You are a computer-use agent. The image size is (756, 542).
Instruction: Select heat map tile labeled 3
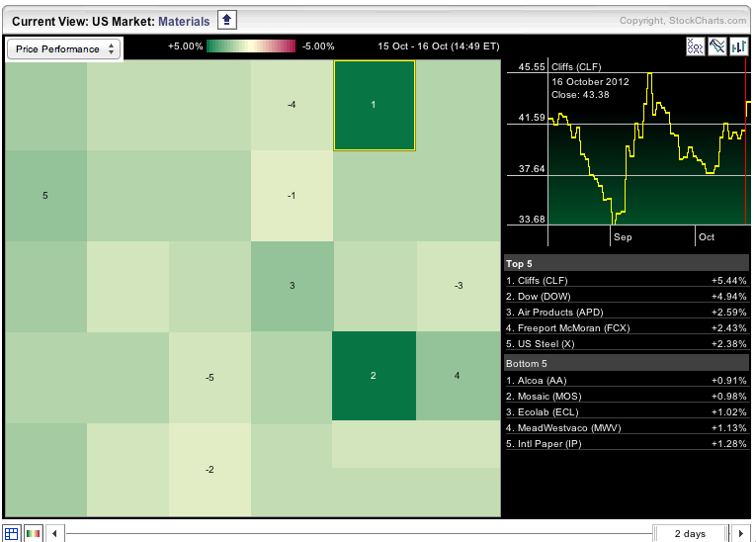(x=292, y=286)
